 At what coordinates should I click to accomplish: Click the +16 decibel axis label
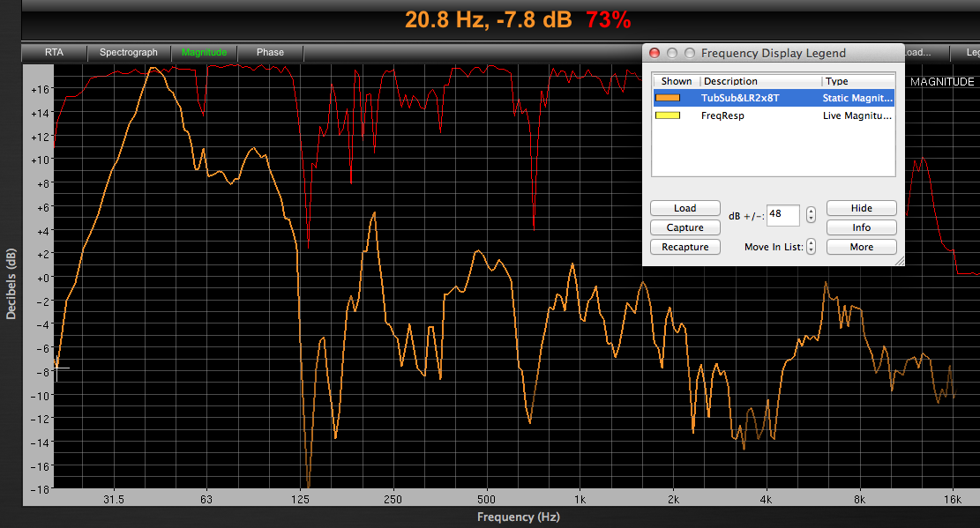point(40,89)
